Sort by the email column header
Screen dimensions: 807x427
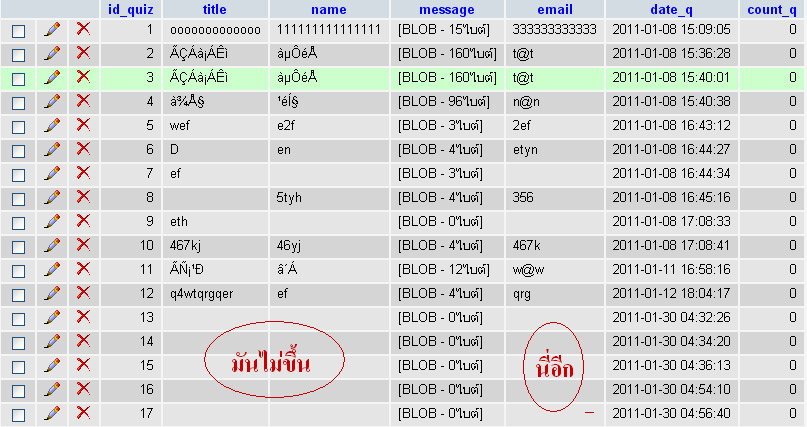pyautogui.click(x=555, y=9)
